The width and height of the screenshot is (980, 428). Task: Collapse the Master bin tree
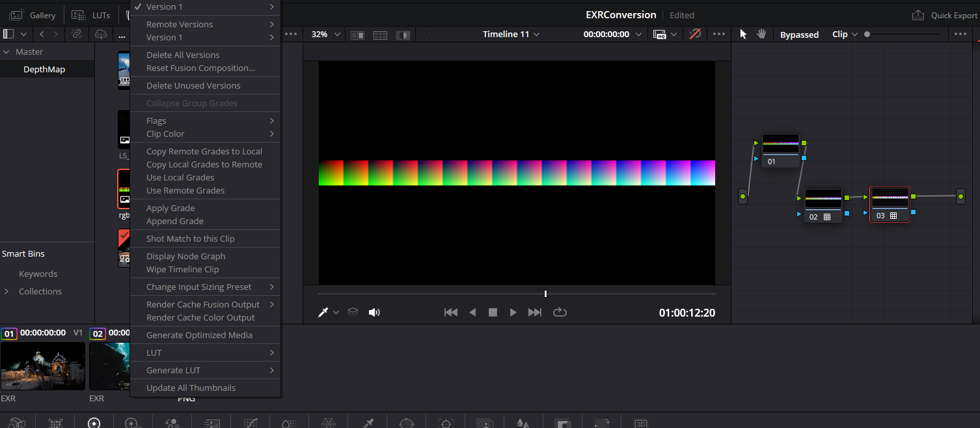(7, 51)
